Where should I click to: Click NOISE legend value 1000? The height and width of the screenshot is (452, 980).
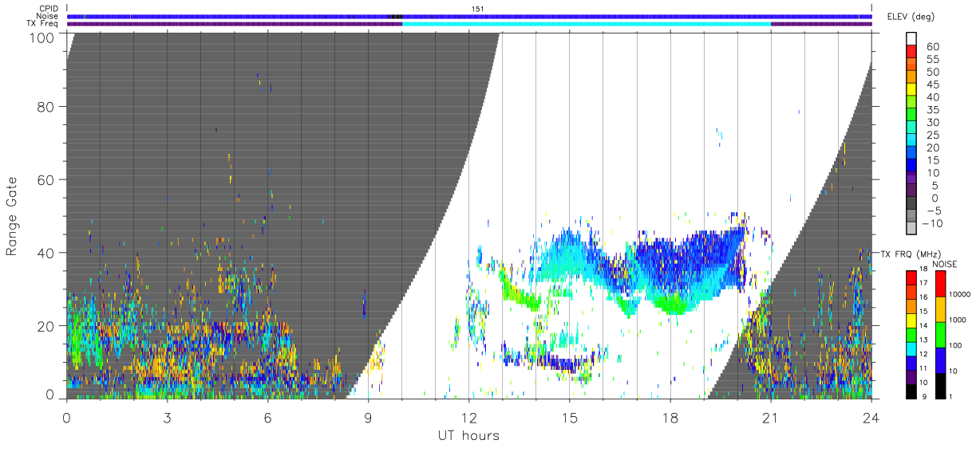tap(958, 320)
